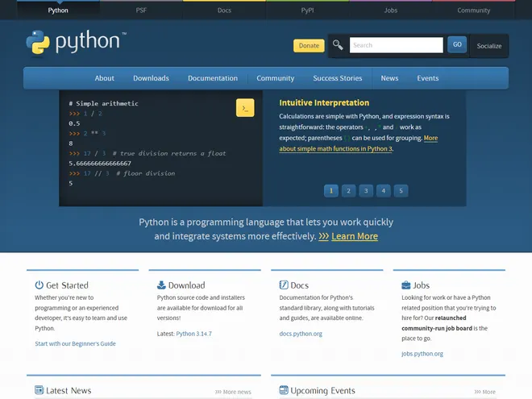Open the Community item in the main navigation bar
This screenshot has height=399, width=532.
coord(275,78)
